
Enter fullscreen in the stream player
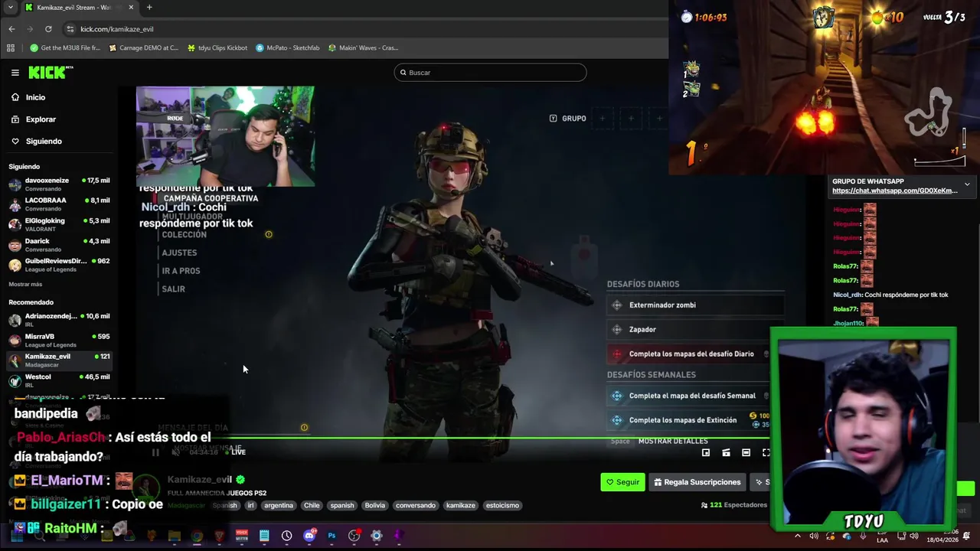766,453
